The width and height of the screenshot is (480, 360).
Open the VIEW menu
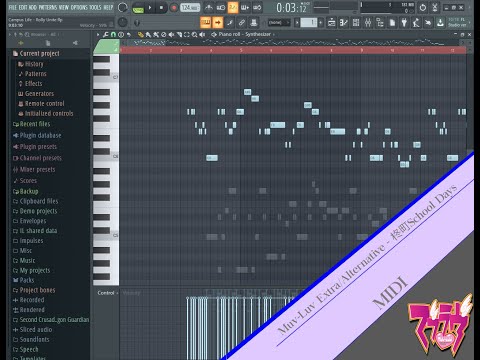pos(64,7)
